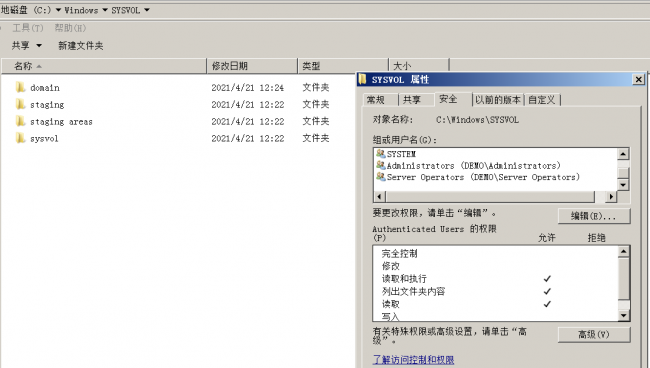The image size is (650, 368).
Task: Click the 允许 checkmark for 读取
Action: click(547, 304)
